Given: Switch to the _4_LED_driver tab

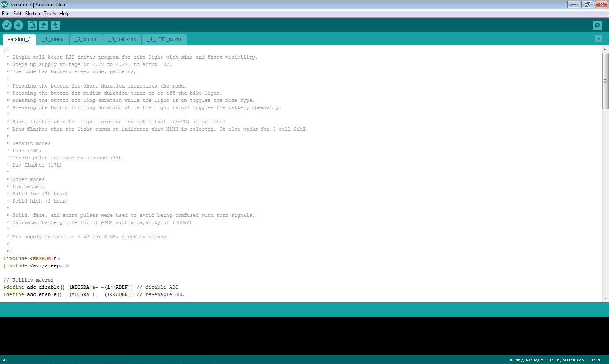Looking at the screenshot, I should 164,39.
